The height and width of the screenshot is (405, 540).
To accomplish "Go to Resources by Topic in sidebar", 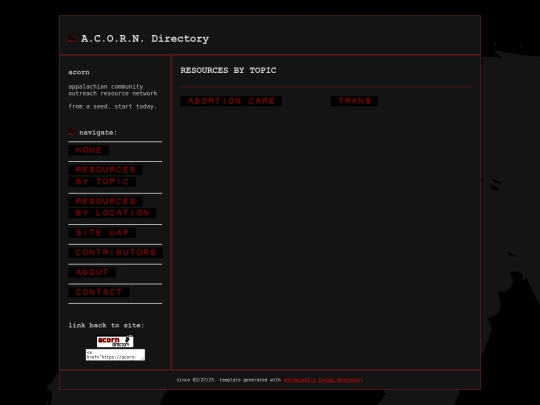I will pos(105,176).
